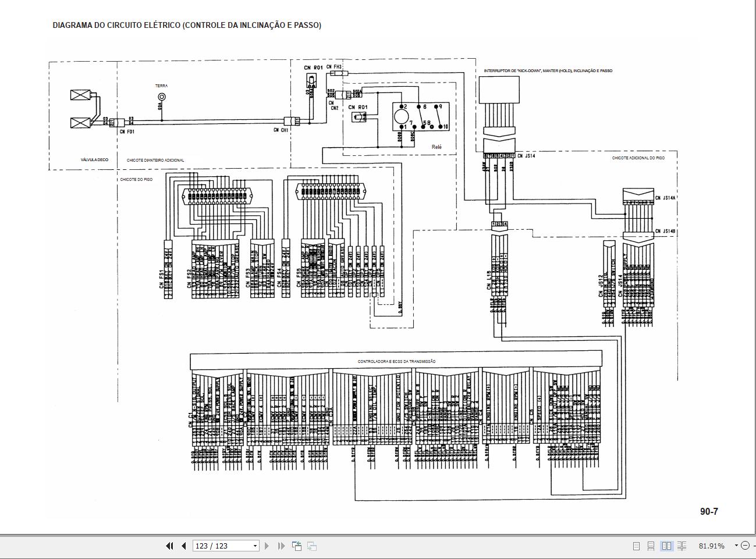Click the 'CN JS14B' connector label
This screenshot has width=756, height=559.
click(665, 232)
